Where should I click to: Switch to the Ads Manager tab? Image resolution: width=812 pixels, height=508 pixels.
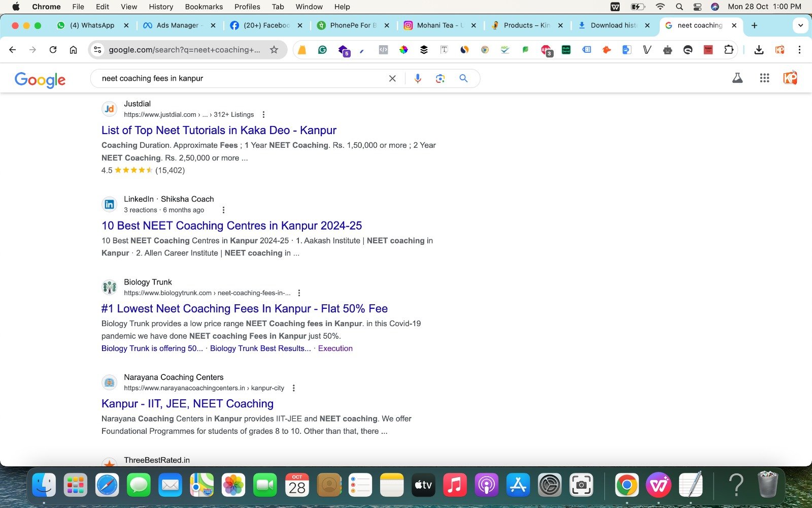pos(177,25)
